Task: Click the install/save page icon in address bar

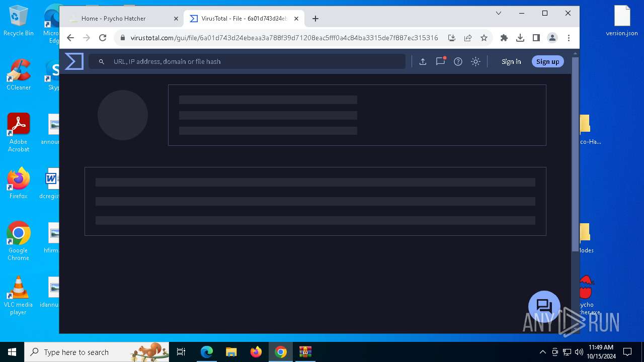Action: coord(451,38)
